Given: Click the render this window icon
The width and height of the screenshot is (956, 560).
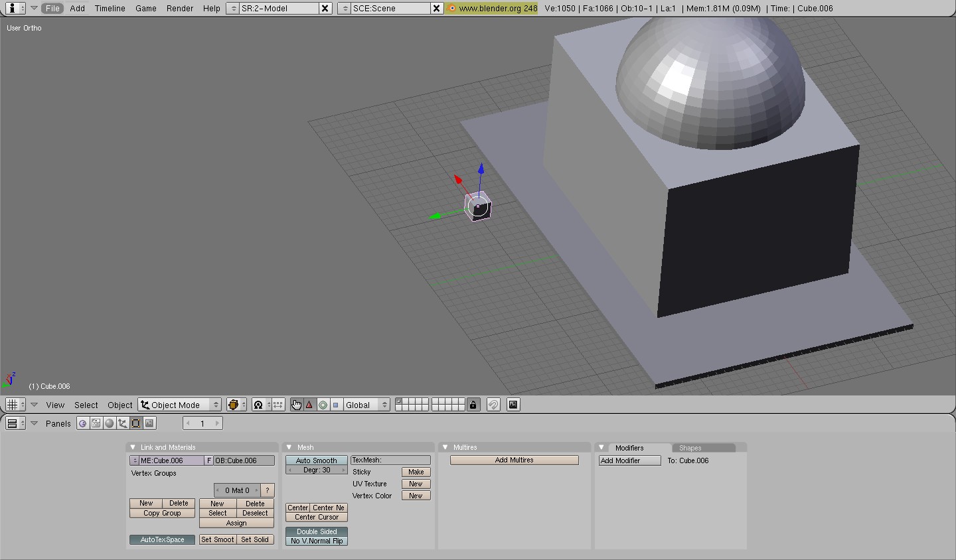Looking at the screenshot, I should (513, 405).
